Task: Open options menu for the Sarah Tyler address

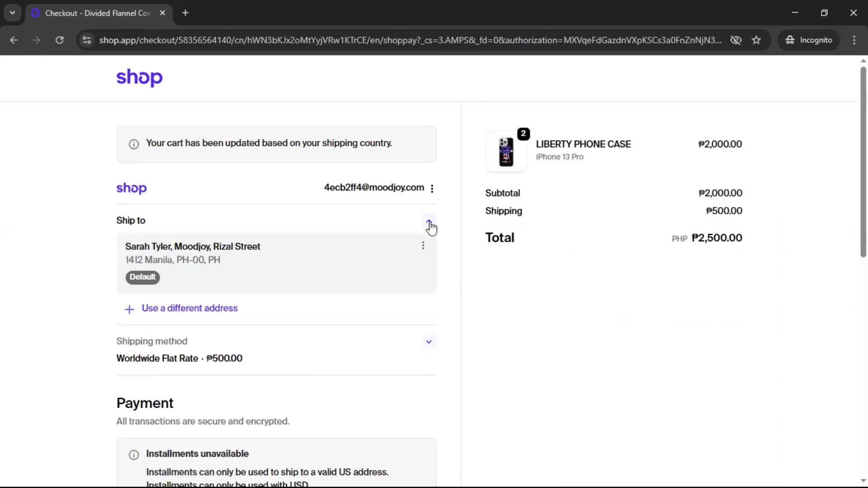Action: click(x=423, y=245)
